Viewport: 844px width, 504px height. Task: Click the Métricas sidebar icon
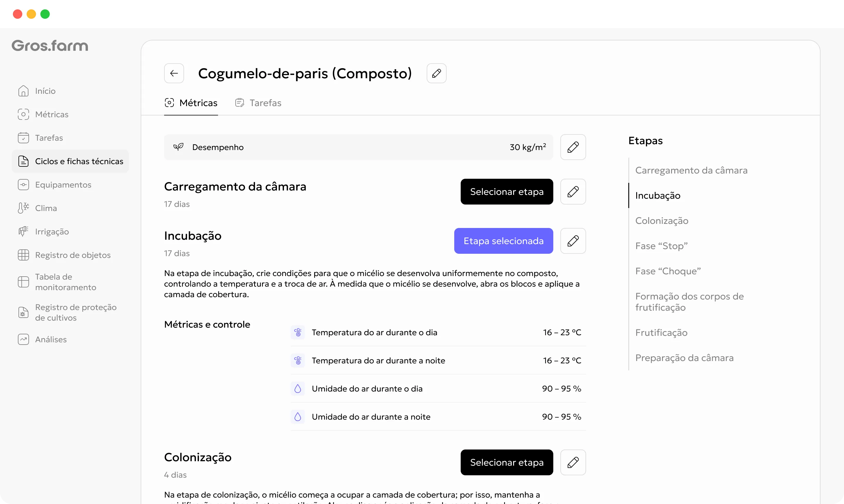click(x=23, y=114)
